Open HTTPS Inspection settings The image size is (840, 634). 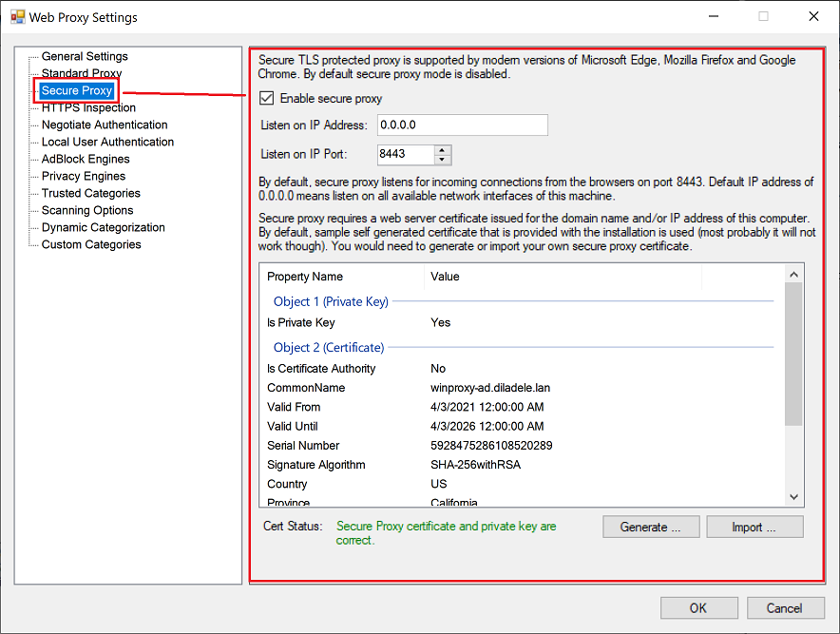pos(88,107)
